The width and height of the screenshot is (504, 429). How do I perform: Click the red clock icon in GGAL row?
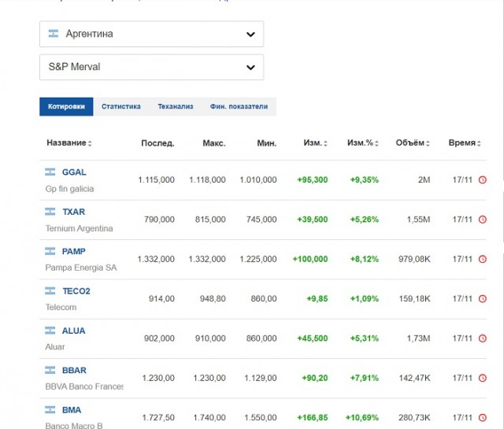coord(483,179)
